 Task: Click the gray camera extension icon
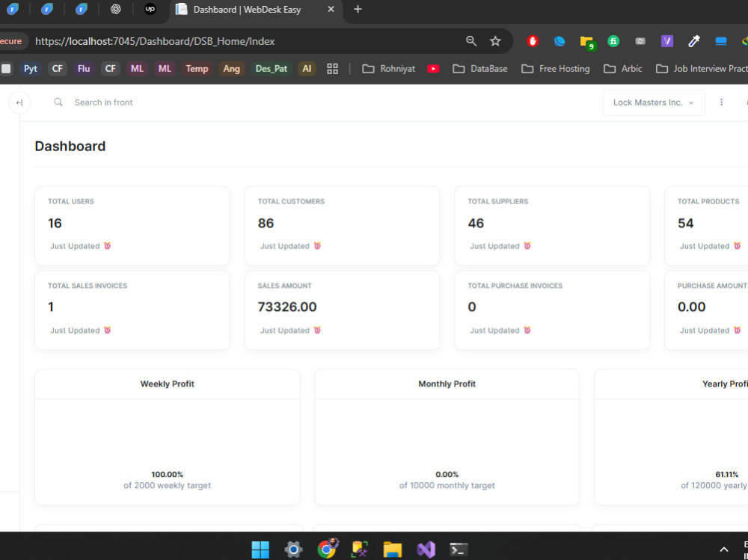tap(640, 42)
